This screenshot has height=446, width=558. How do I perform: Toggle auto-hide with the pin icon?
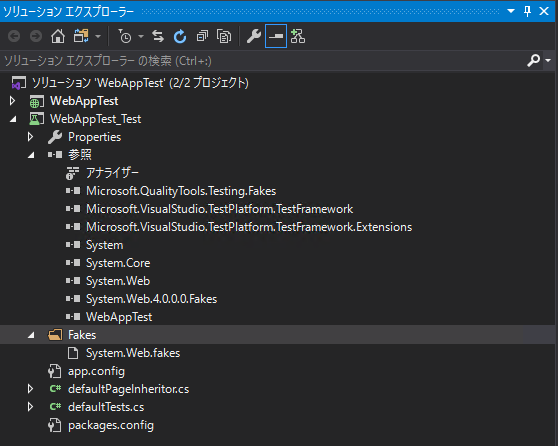[528, 11]
